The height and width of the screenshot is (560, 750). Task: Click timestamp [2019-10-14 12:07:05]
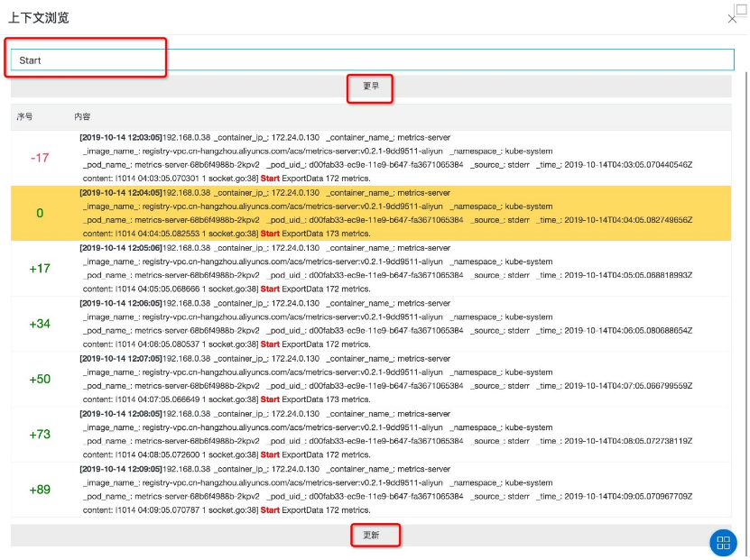(x=121, y=359)
